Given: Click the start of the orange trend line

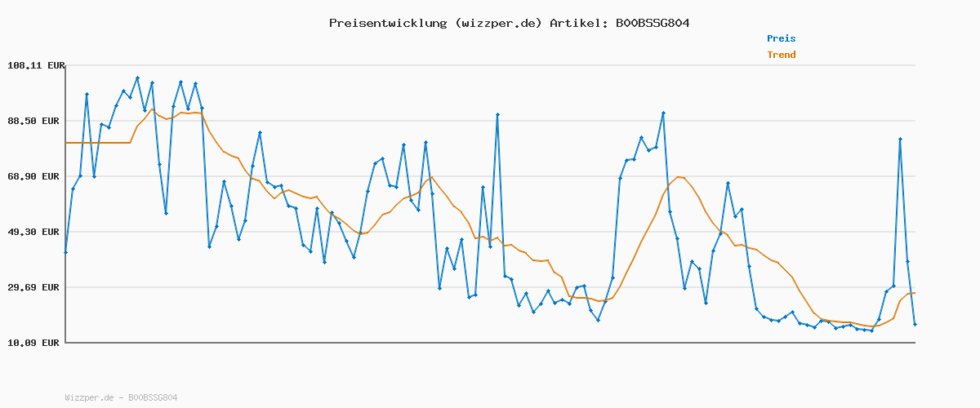Looking at the screenshot, I should pos(66,143).
